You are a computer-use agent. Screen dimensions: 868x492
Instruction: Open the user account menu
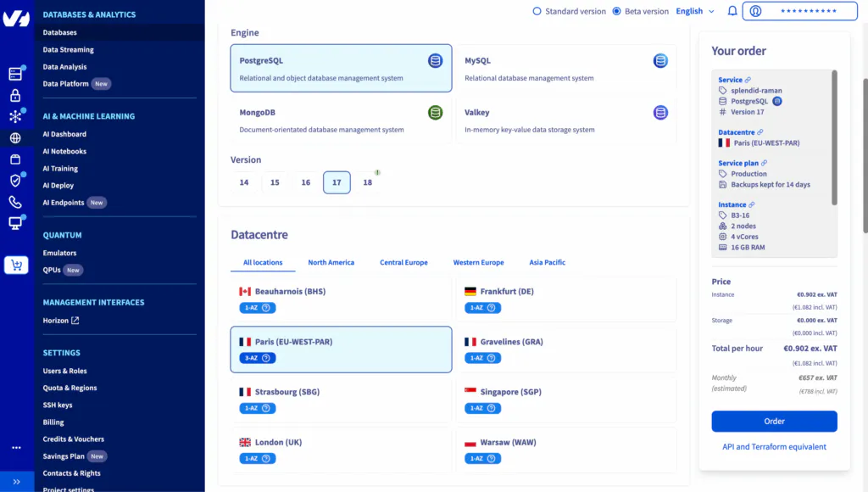[799, 11]
